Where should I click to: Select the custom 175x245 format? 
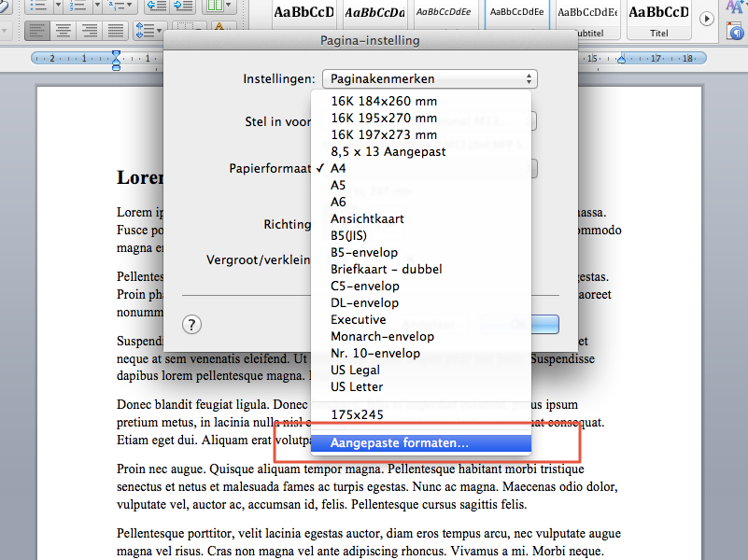[x=421, y=414]
